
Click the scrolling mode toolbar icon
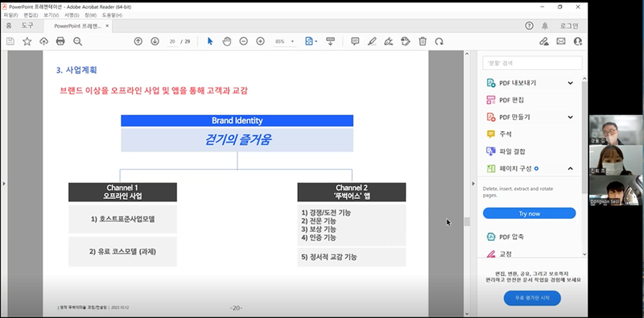(330, 41)
